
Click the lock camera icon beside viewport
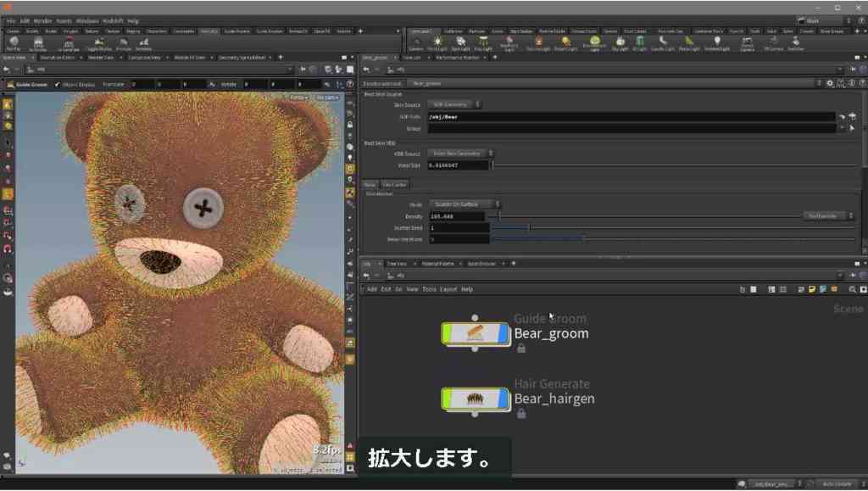(350, 126)
